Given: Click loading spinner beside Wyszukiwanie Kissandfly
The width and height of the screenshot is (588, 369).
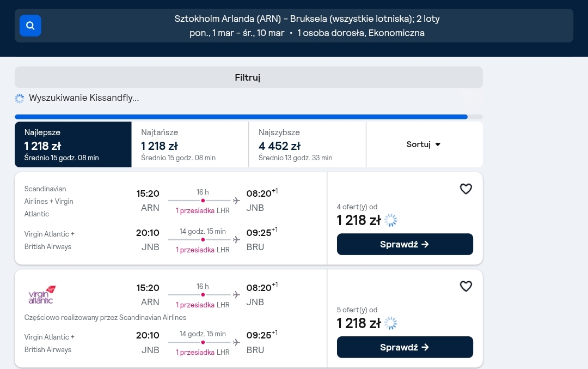Looking at the screenshot, I should click(x=20, y=98).
